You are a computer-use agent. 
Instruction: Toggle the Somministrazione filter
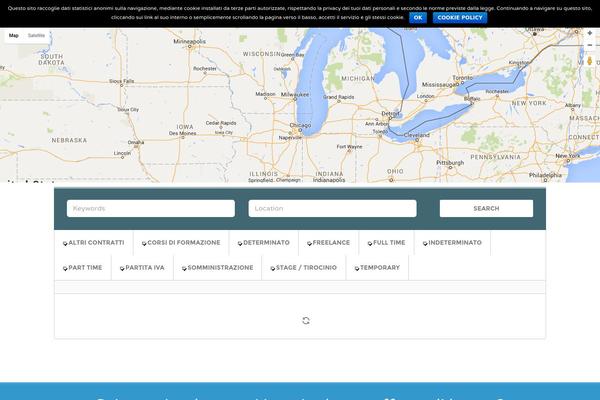coord(217,268)
